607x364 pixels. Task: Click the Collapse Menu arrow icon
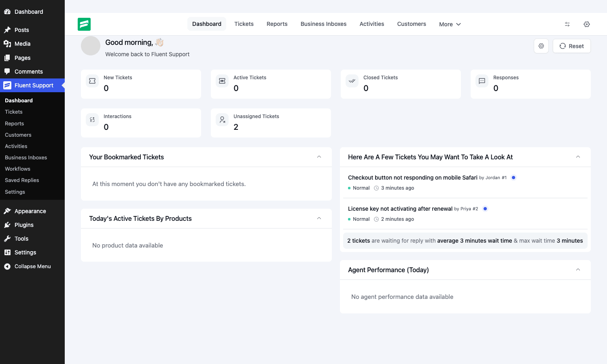[7, 267]
